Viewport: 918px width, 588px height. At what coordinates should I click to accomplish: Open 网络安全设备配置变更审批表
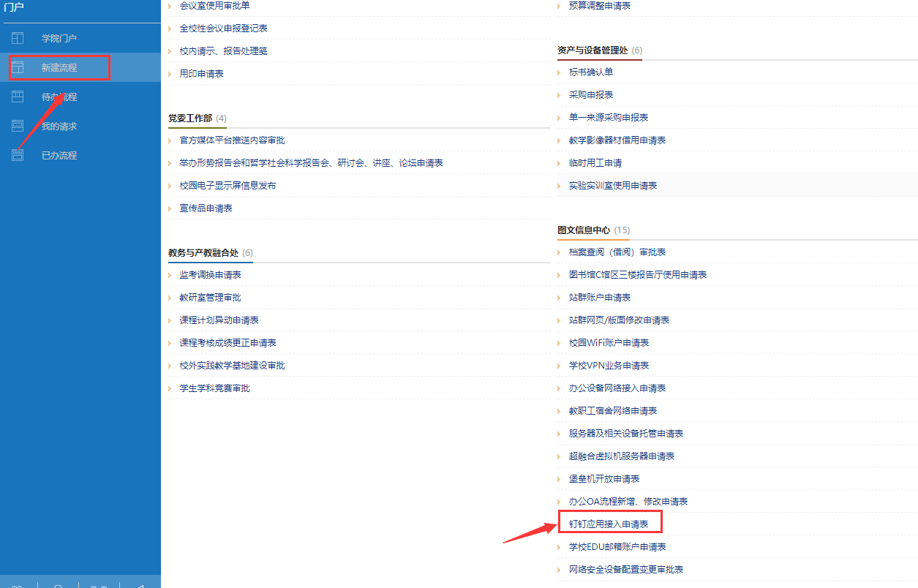[x=626, y=569]
